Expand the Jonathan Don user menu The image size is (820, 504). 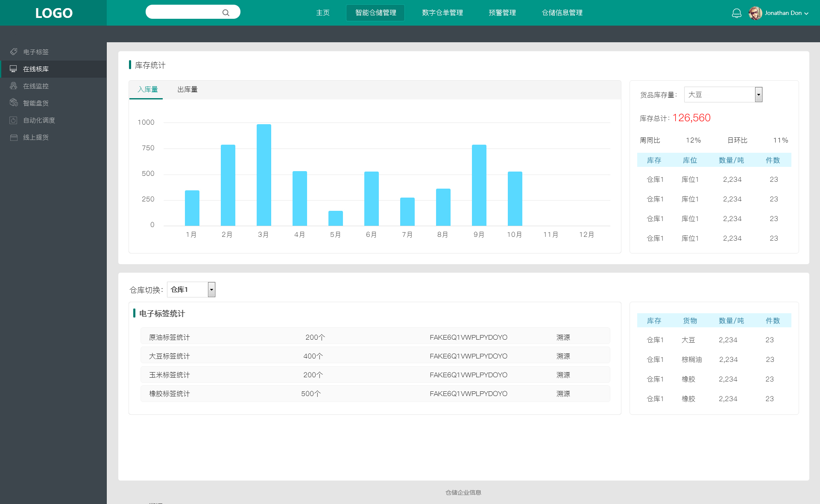[x=806, y=13]
